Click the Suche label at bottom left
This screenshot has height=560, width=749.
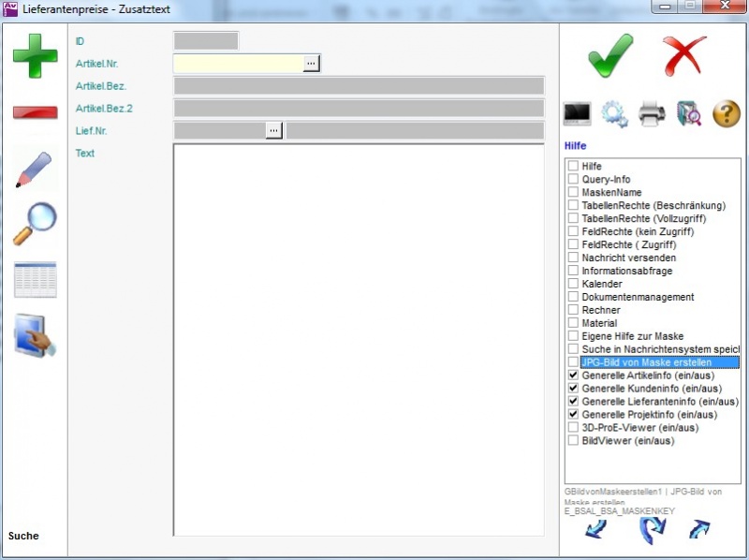click(24, 537)
